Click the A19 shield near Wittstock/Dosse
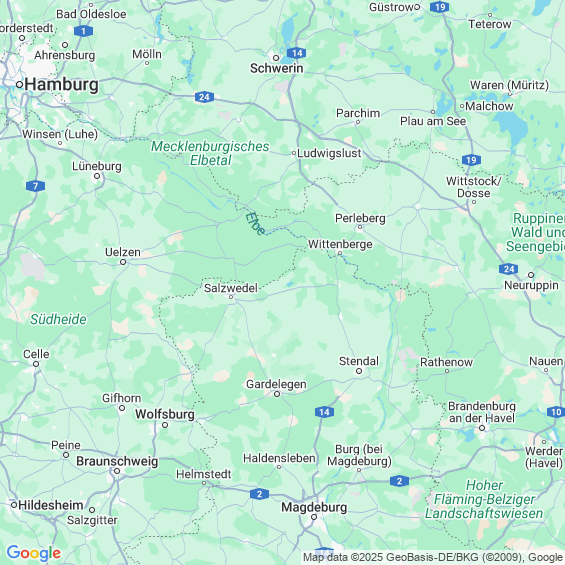Screen dimensions: 565x565 click(x=471, y=160)
